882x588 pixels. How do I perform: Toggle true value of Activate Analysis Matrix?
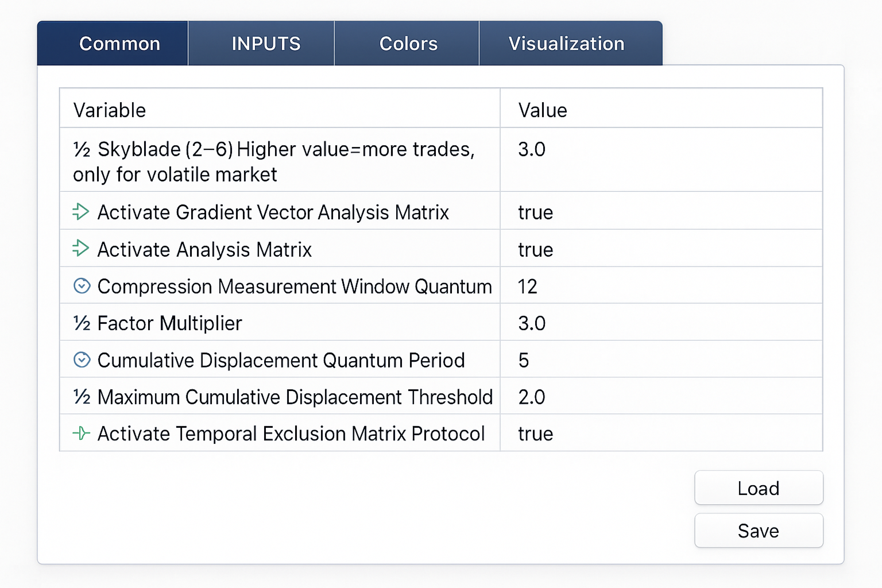pyautogui.click(x=535, y=250)
